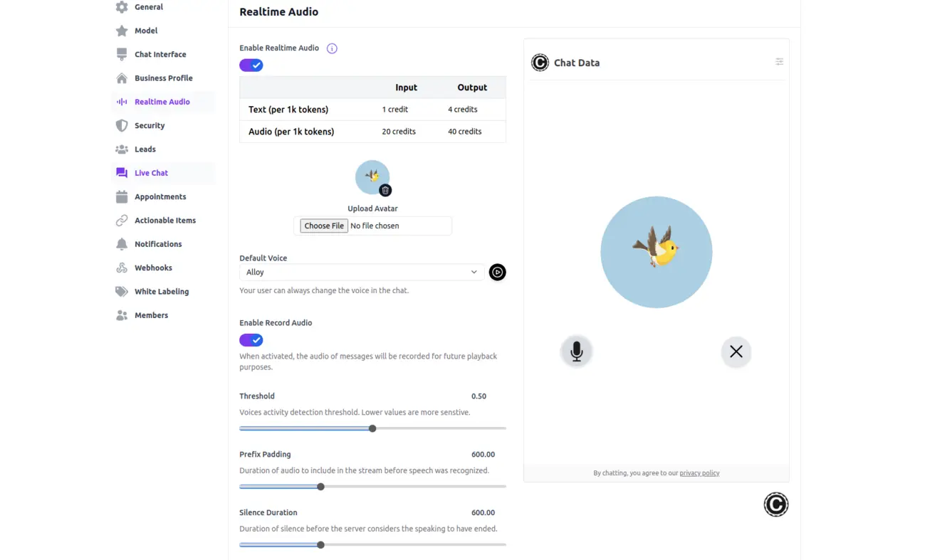Select the Webhooks sidebar item
The width and height of the screenshot is (925, 560).
click(153, 268)
